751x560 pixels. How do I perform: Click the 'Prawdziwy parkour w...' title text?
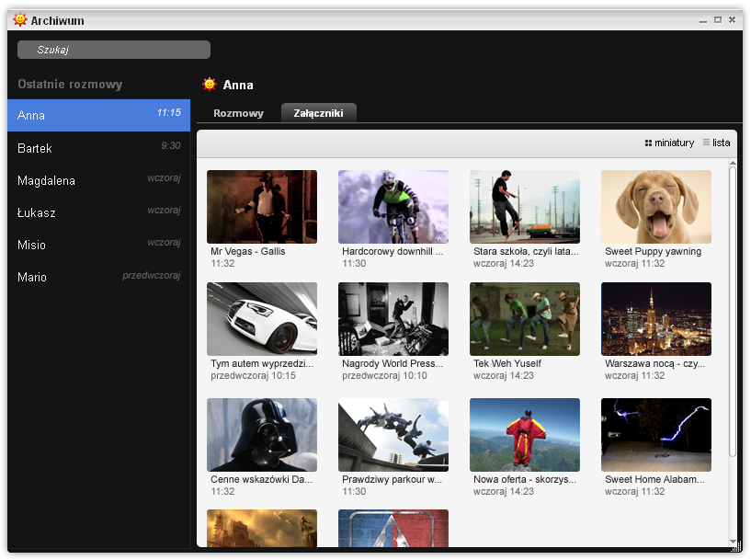coord(392,479)
